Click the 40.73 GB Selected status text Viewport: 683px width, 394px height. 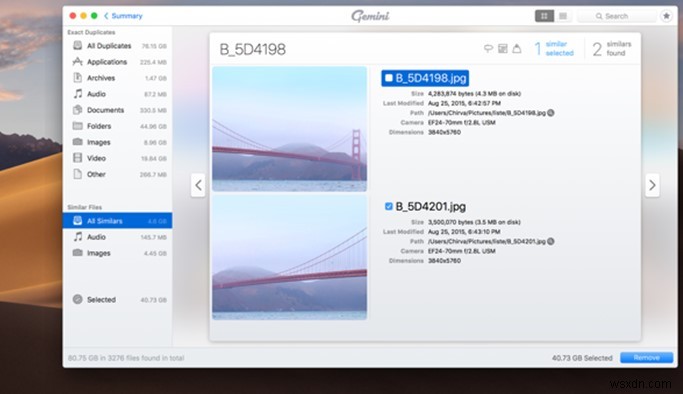pyautogui.click(x=582, y=358)
